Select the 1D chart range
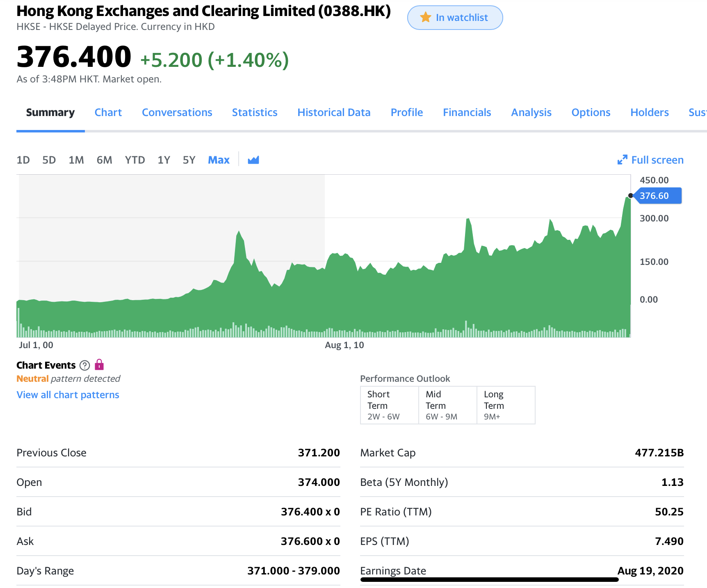 click(23, 160)
